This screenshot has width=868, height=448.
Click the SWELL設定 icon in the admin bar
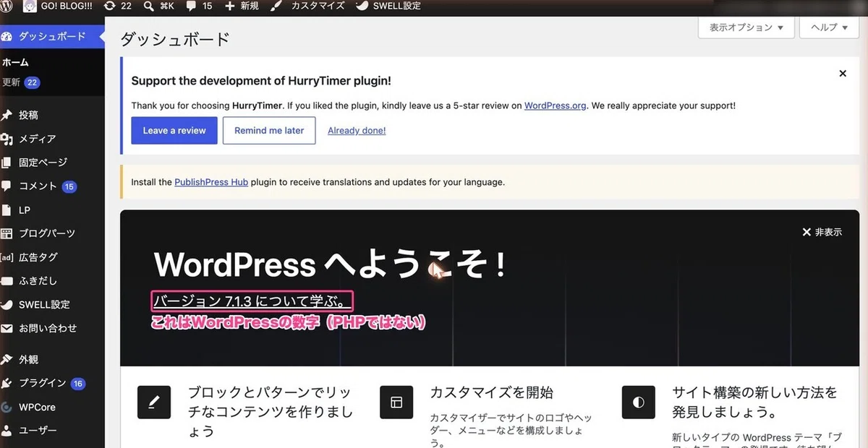coord(362,6)
